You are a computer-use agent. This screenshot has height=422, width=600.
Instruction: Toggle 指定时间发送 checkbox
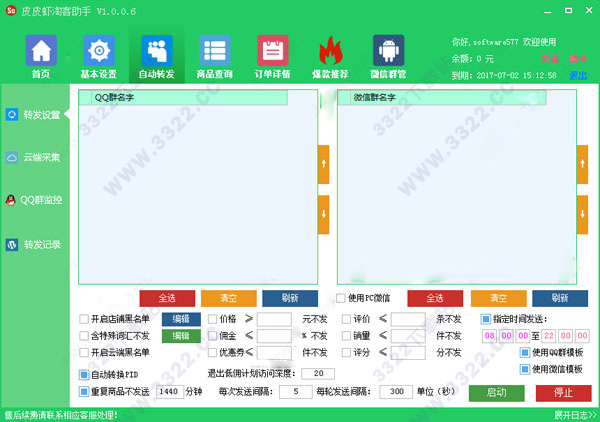tap(486, 319)
